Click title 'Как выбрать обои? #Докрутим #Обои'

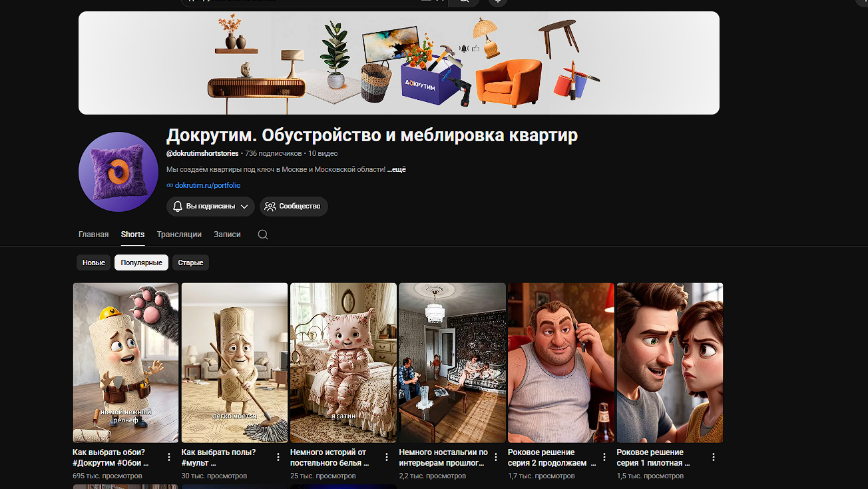coord(111,458)
